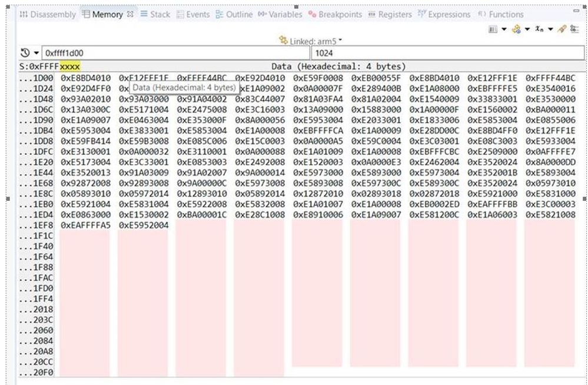Select memory cell 0x0A00007F
This screenshot has height=385, width=588.
coord(318,88)
